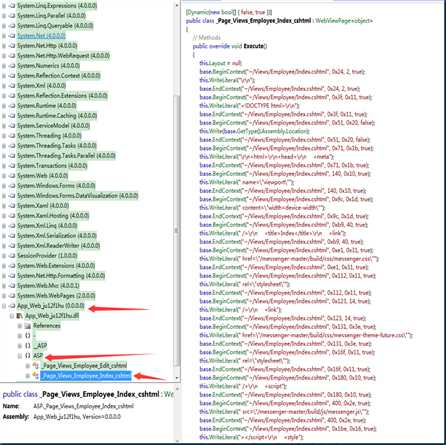Click the assembly icon beside System.Reflection.Context
This screenshot has width=446, height=445.
12,76
